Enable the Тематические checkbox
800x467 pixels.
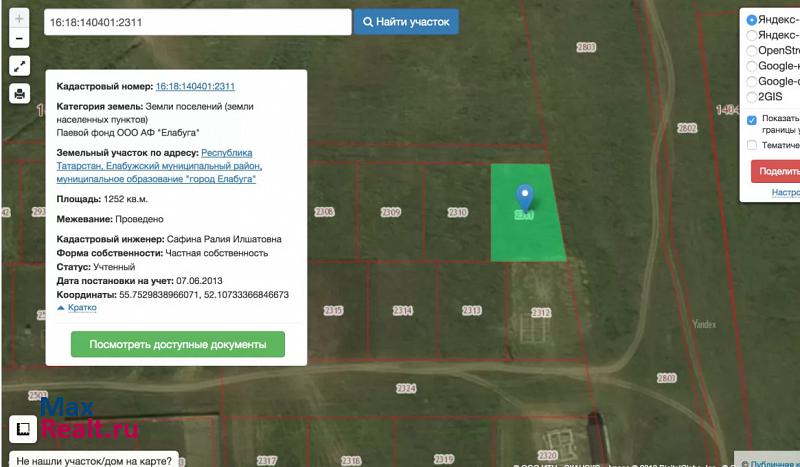click(x=752, y=145)
